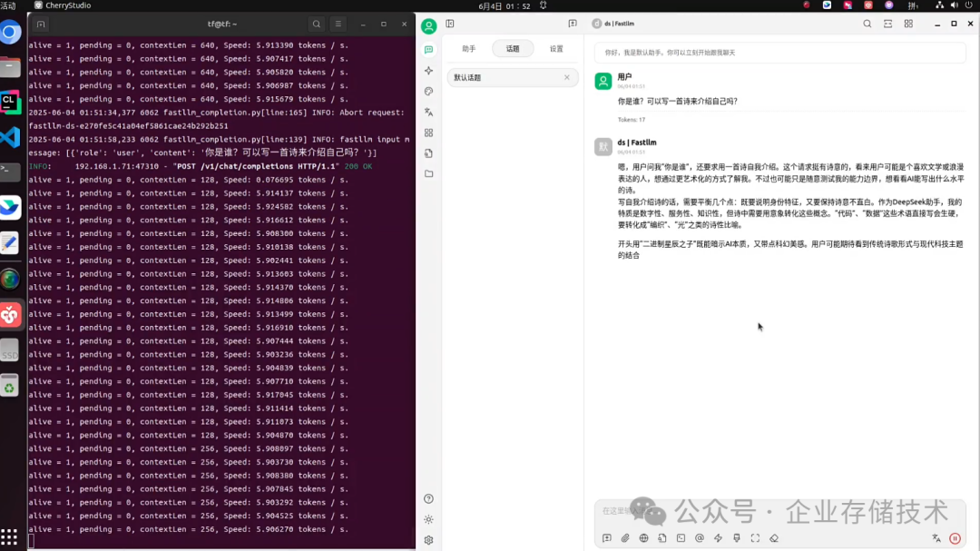Translate input with the bottom-right translate icon

point(936,538)
